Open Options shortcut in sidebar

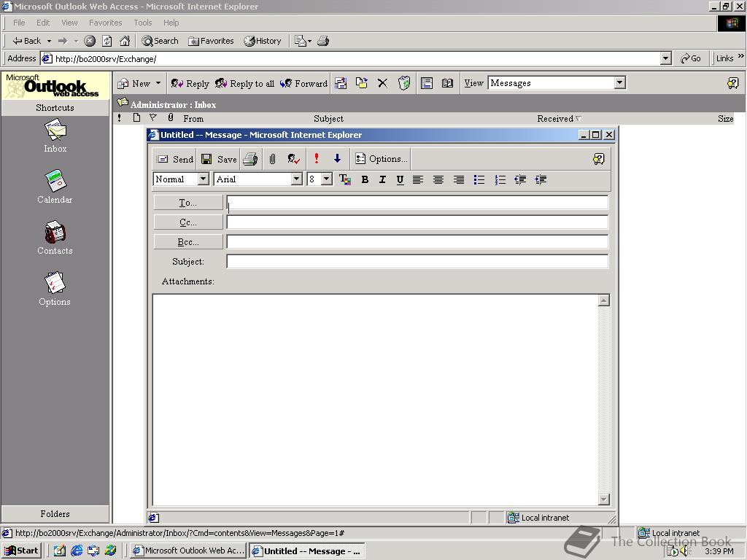click(55, 289)
